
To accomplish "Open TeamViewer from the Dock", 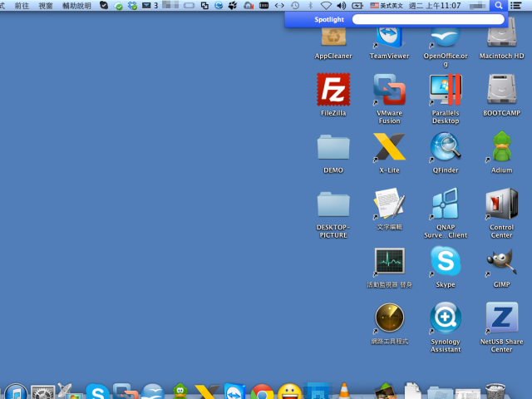I will coord(234,392).
